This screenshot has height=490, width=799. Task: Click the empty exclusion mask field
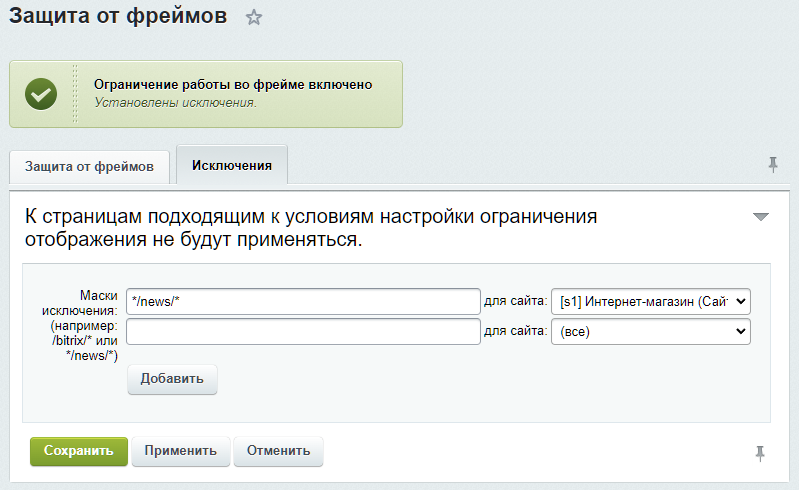coord(304,331)
